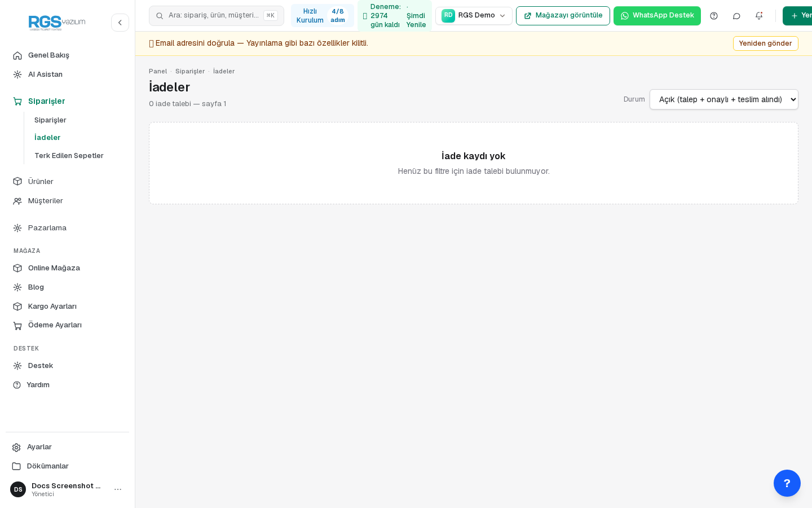Viewport: 812px width, 508px height.
Task: Open the help circle icon in the top bar
Action: [714, 16]
